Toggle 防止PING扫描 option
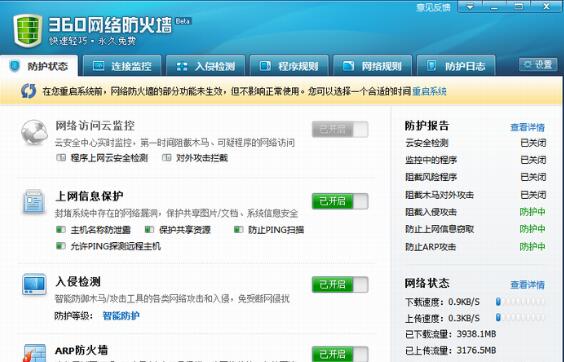Viewport: 564px width, 362px height. [x=269, y=230]
